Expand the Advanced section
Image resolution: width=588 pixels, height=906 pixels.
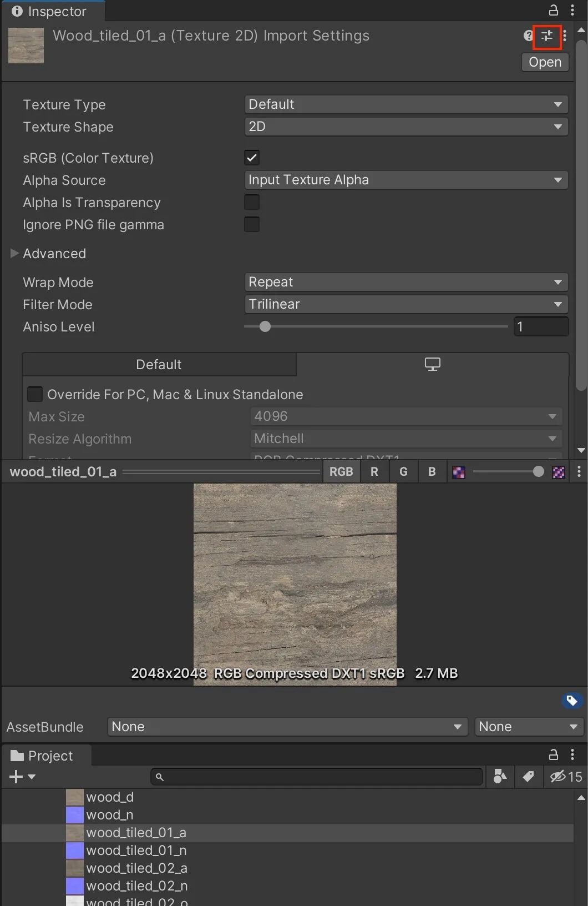pos(15,254)
